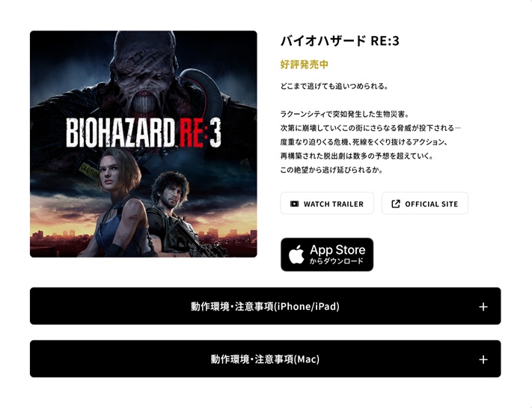Click the film icon in Watch Trailer
This screenshot has width=532, height=408.
coord(295,204)
